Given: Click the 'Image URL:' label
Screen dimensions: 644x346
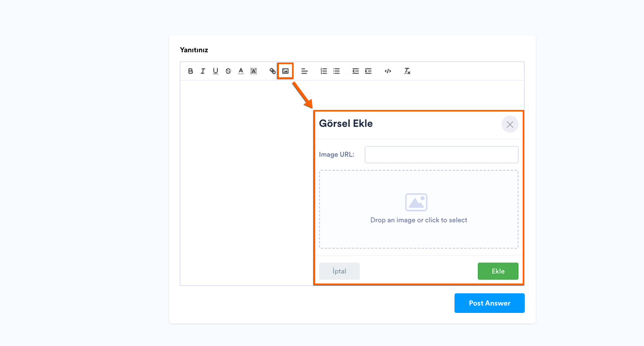Looking at the screenshot, I should point(336,154).
